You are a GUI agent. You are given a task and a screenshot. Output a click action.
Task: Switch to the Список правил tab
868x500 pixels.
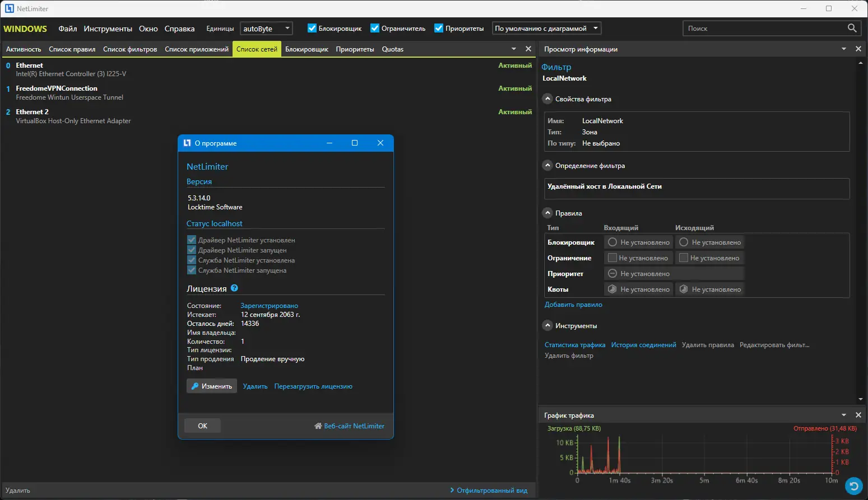pyautogui.click(x=72, y=49)
